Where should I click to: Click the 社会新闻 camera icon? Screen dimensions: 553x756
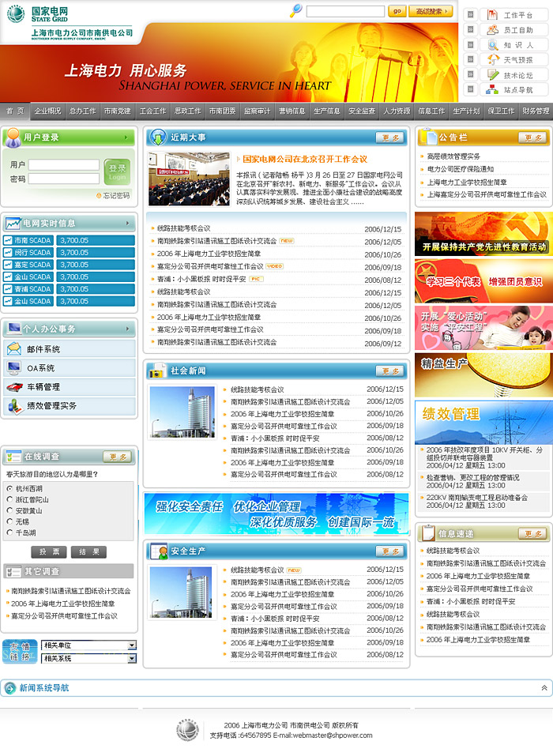tap(156, 370)
